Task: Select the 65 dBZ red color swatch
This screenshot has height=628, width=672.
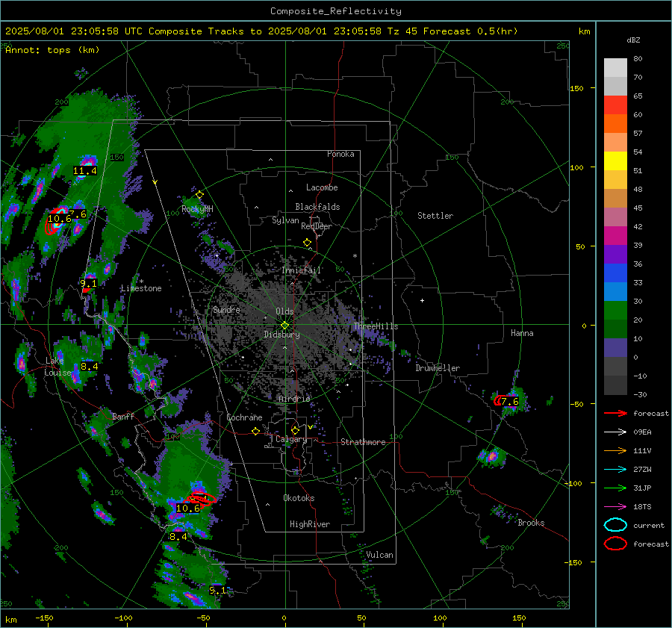Action: [615, 105]
